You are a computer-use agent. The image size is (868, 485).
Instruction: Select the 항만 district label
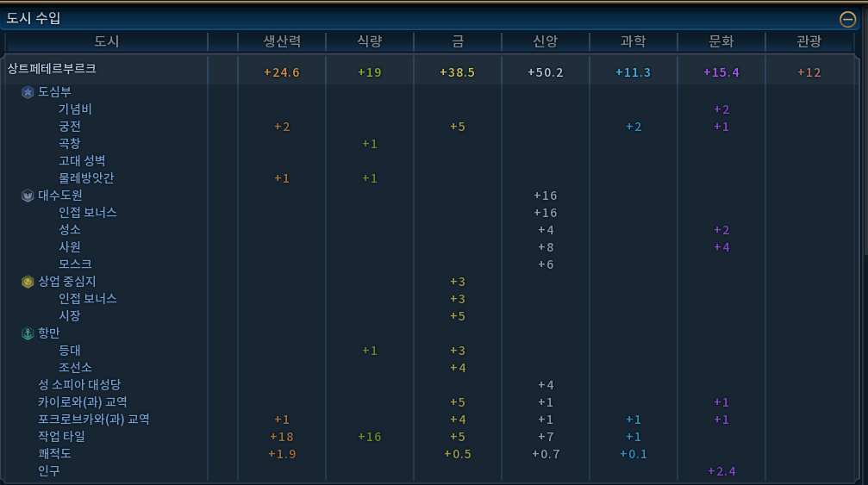coord(49,333)
